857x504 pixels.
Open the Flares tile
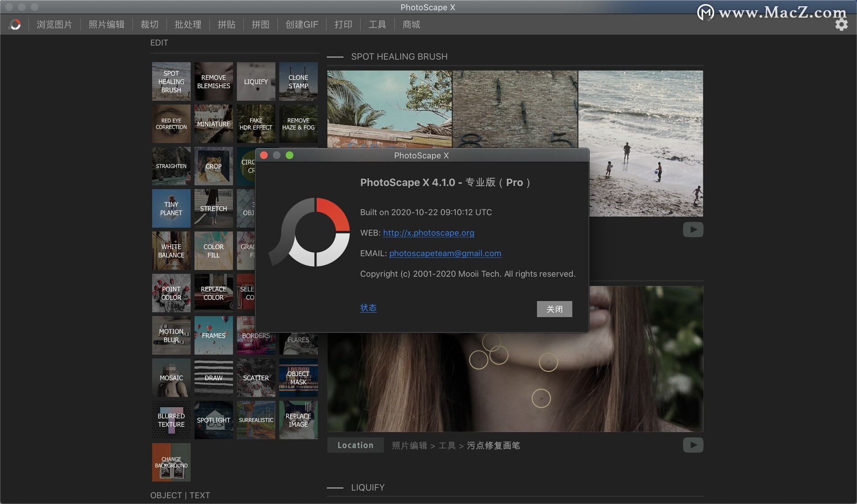[298, 343]
